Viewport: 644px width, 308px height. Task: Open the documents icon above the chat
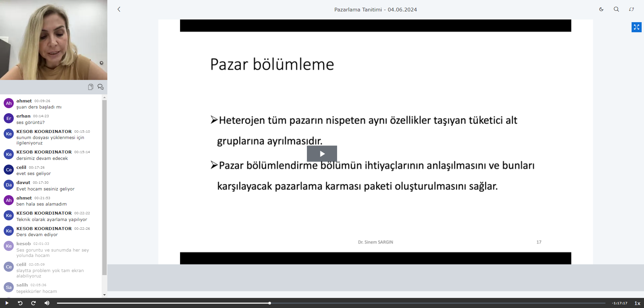tap(91, 87)
